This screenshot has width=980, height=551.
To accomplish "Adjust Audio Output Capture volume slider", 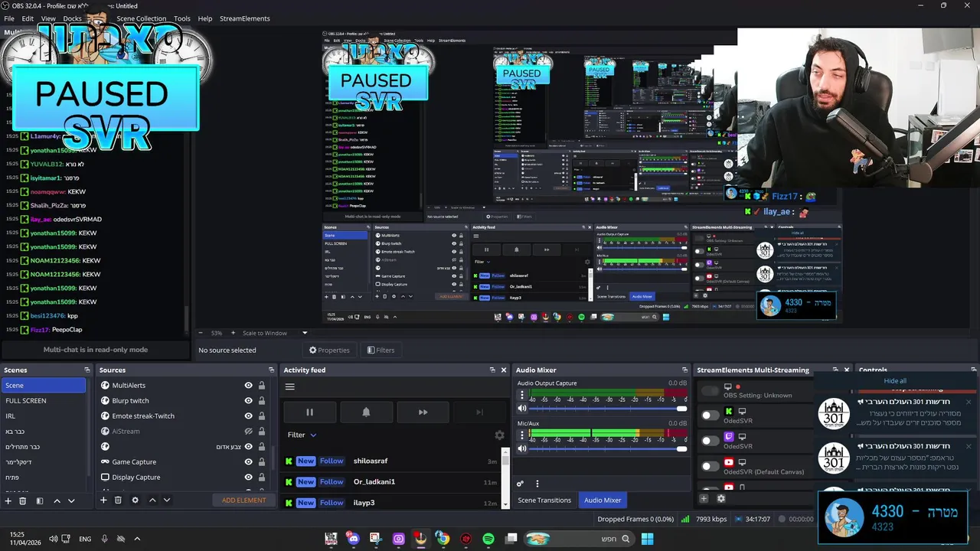I will point(608,409).
